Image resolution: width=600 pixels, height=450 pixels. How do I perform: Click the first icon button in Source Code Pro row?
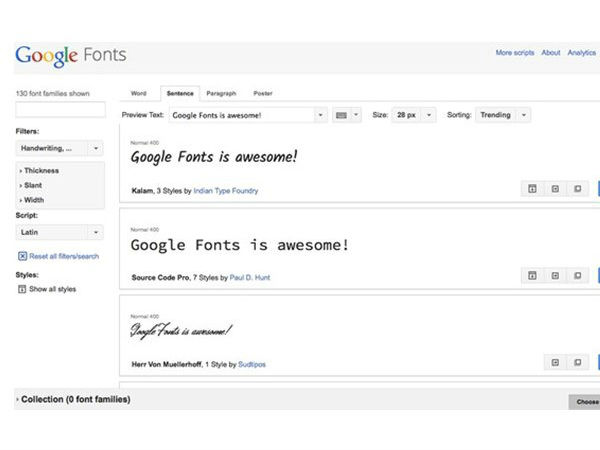533,276
